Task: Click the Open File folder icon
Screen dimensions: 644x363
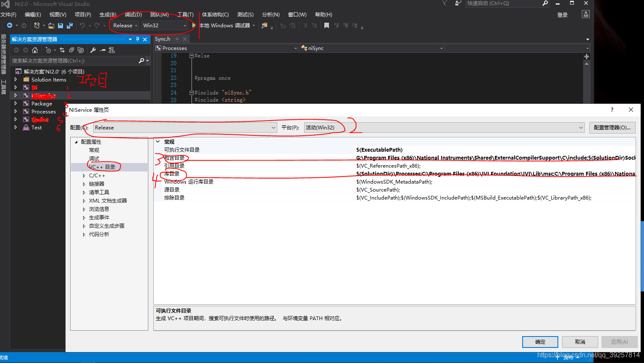Action: pyautogui.click(x=51, y=26)
